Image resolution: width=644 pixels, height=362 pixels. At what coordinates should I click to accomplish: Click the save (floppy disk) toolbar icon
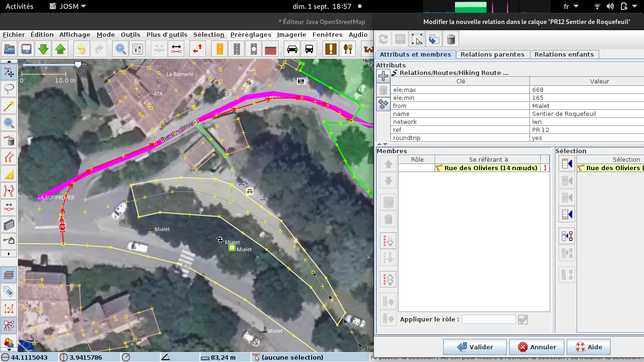26,49
